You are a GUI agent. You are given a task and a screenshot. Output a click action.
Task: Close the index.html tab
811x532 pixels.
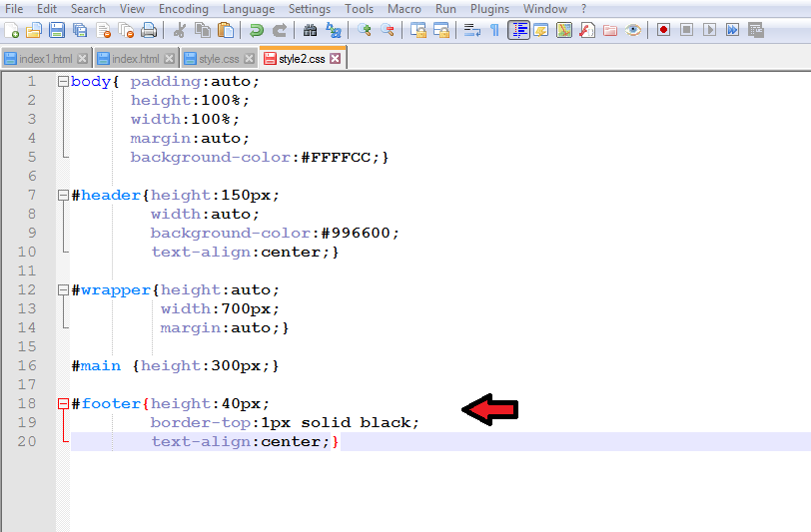point(169,59)
